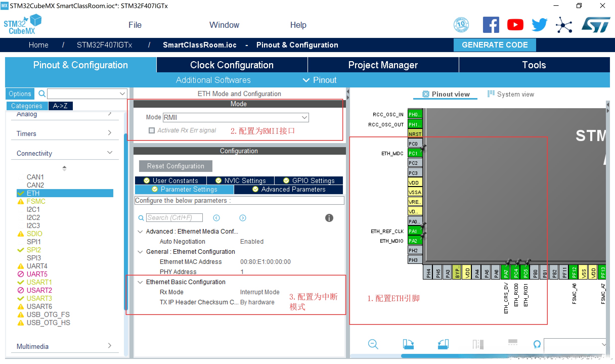Collapse Ethernet Basic Configuration section
The image size is (615, 364).
(x=140, y=282)
